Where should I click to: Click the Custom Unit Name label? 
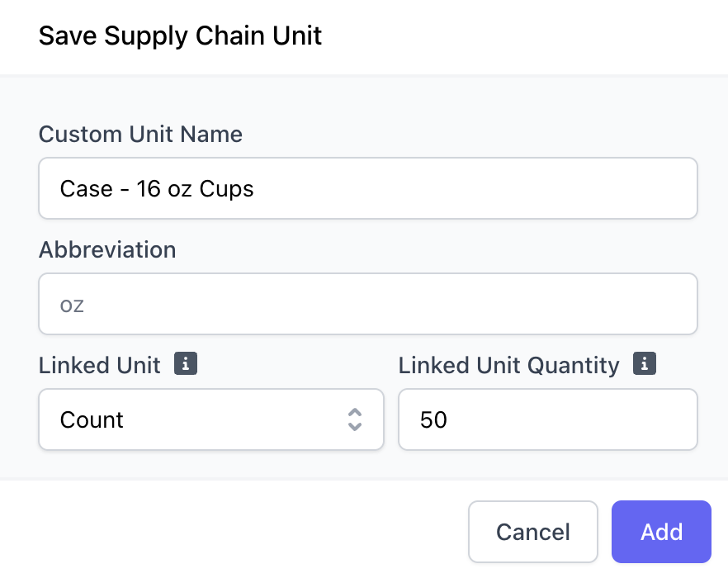click(x=140, y=135)
